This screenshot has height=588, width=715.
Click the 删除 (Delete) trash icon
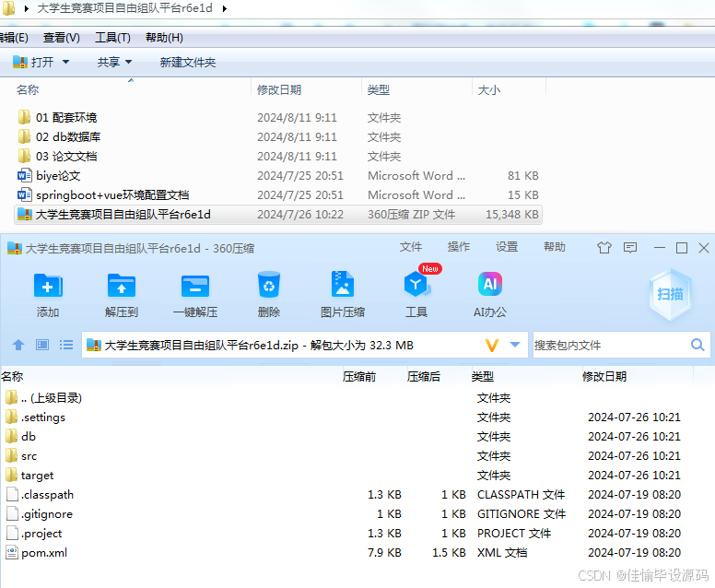click(x=269, y=285)
